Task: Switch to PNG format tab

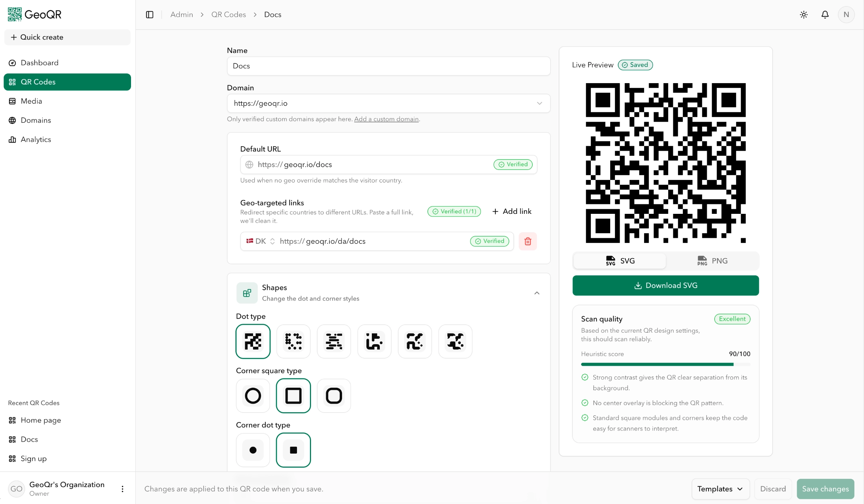Action: [712, 261]
